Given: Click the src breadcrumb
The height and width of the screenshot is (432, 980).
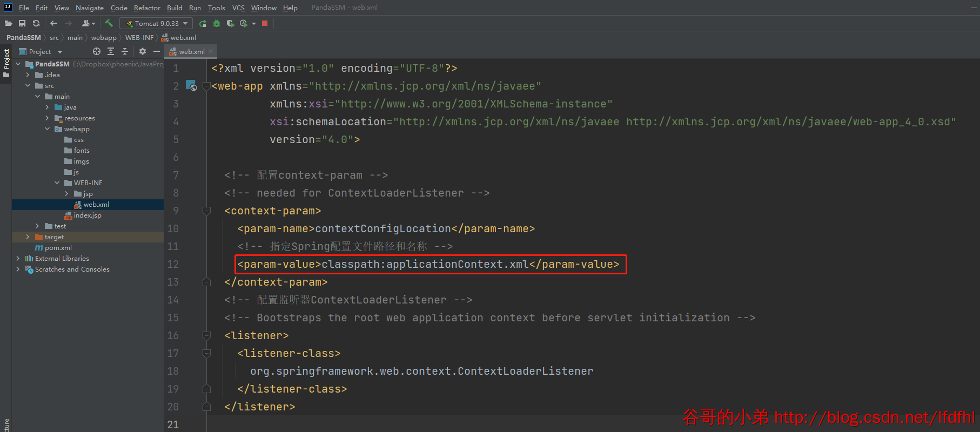Looking at the screenshot, I should (54, 37).
